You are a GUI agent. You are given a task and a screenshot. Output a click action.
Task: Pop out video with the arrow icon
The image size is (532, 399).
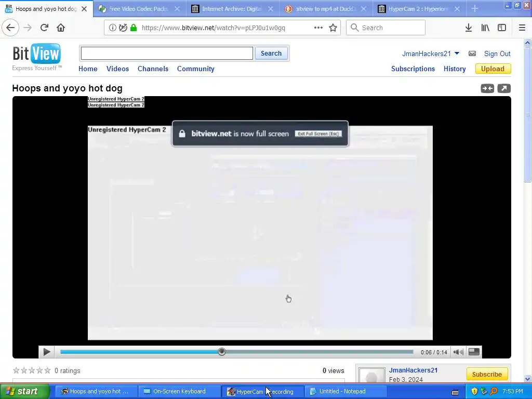(x=504, y=88)
